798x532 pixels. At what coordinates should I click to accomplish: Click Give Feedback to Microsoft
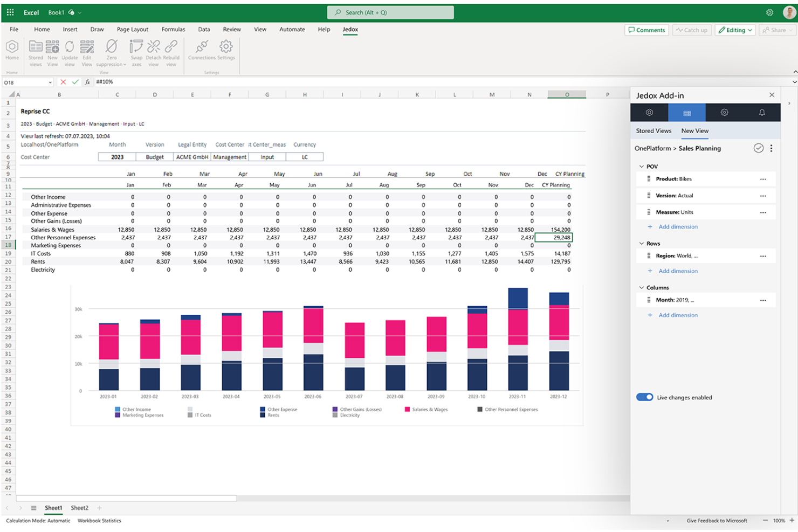pos(717,521)
